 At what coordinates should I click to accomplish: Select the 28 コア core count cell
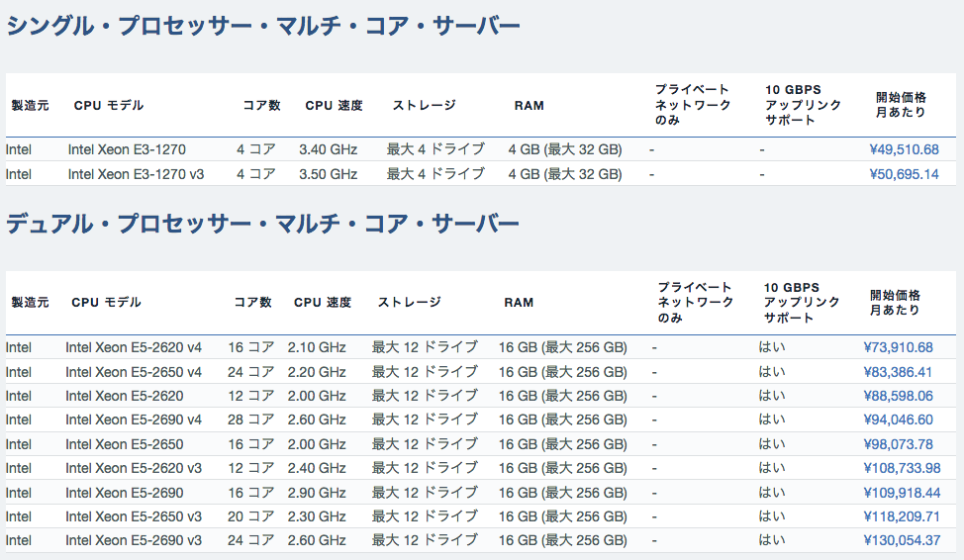(250, 420)
